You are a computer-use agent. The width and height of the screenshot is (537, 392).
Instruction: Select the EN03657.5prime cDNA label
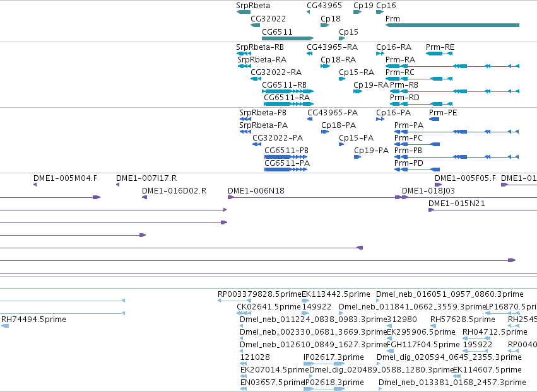(x=273, y=383)
